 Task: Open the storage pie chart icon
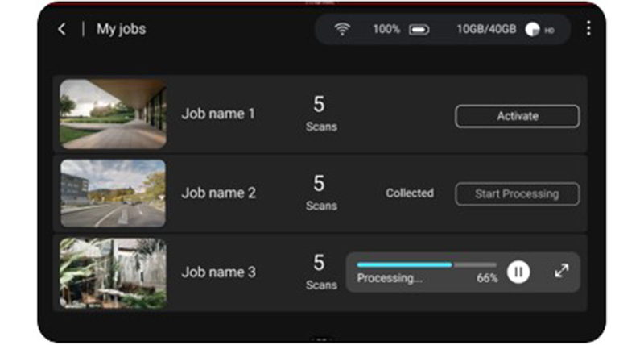click(532, 30)
